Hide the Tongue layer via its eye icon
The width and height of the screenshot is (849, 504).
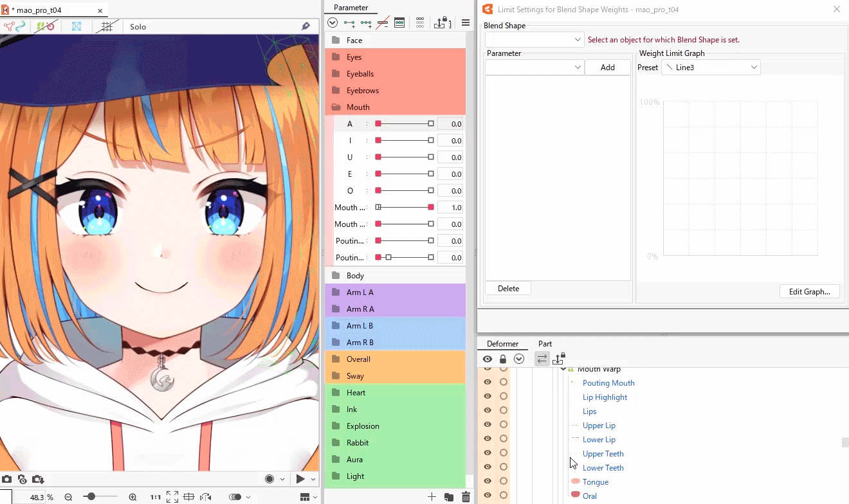488,482
